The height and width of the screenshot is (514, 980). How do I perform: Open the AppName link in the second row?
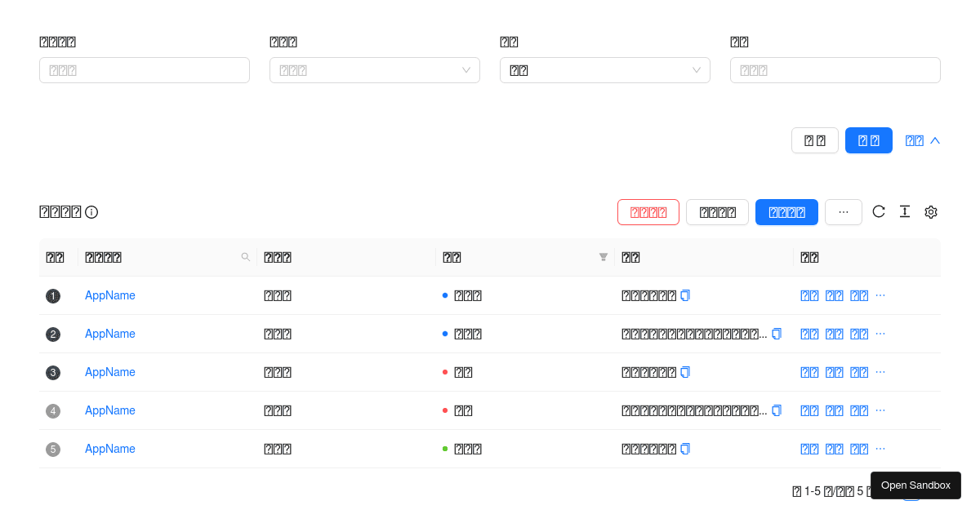pyautogui.click(x=109, y=334)
